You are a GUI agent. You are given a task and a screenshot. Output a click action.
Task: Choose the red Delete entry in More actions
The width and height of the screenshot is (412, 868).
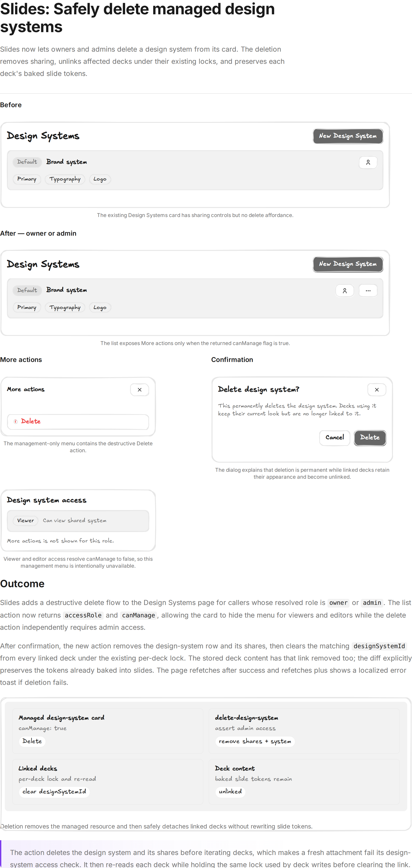click(x=78, y=422)
